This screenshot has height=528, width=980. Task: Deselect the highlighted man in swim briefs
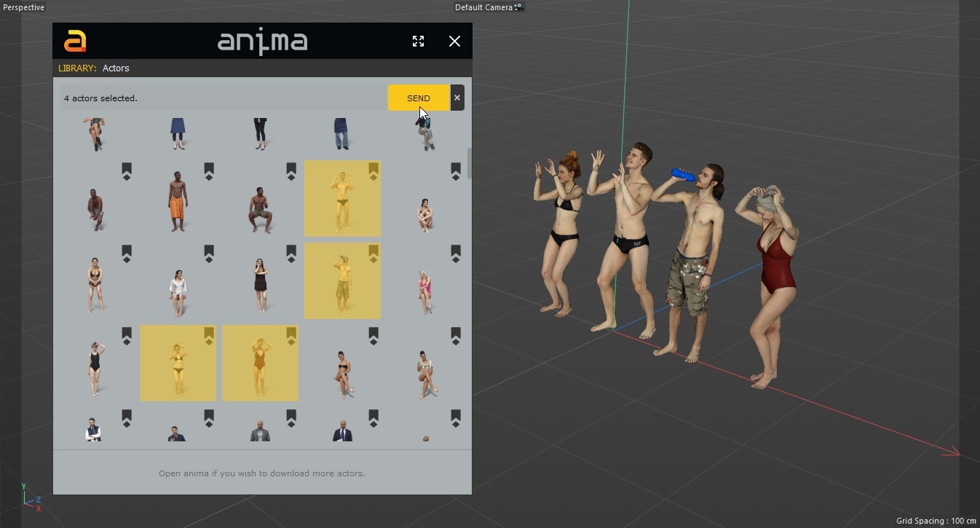342,199
